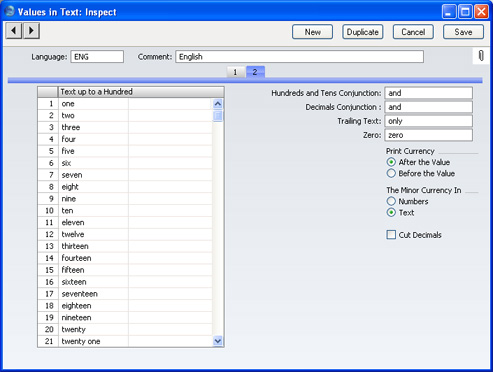The height and width of the screenshot is (372, 493).
Task: Select the row containing 'seventeen'
Action: [125, 294]
